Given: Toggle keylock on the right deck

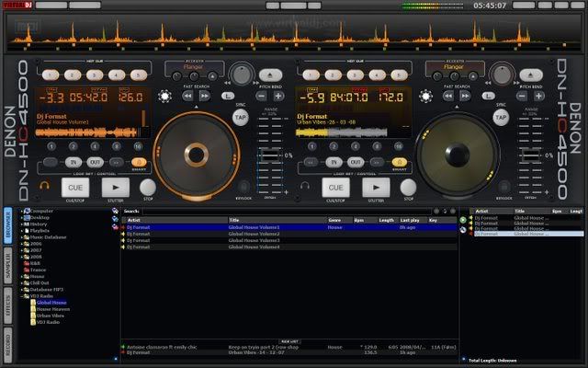Looking at the screenshot, I should click(x=504, y=187).
